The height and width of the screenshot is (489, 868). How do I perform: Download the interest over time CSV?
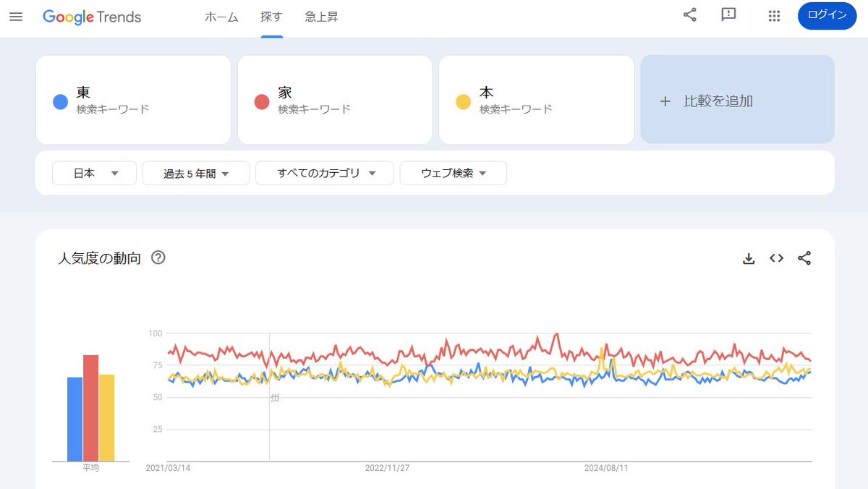749,258
